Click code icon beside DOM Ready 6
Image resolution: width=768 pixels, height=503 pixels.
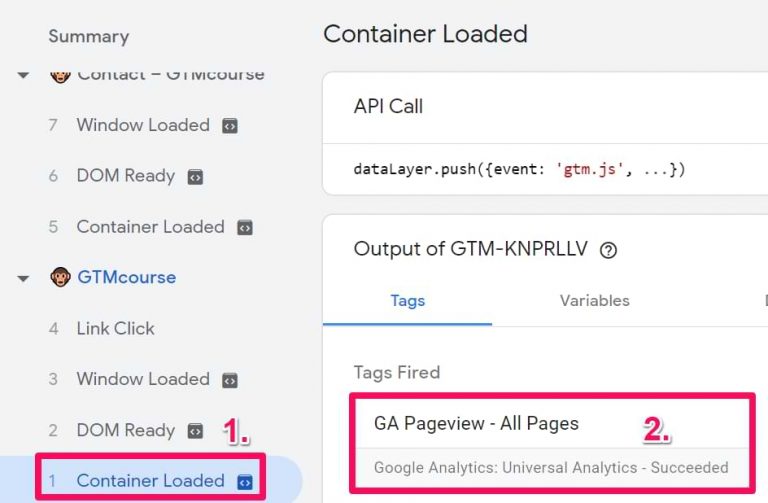tap(195, 177)
